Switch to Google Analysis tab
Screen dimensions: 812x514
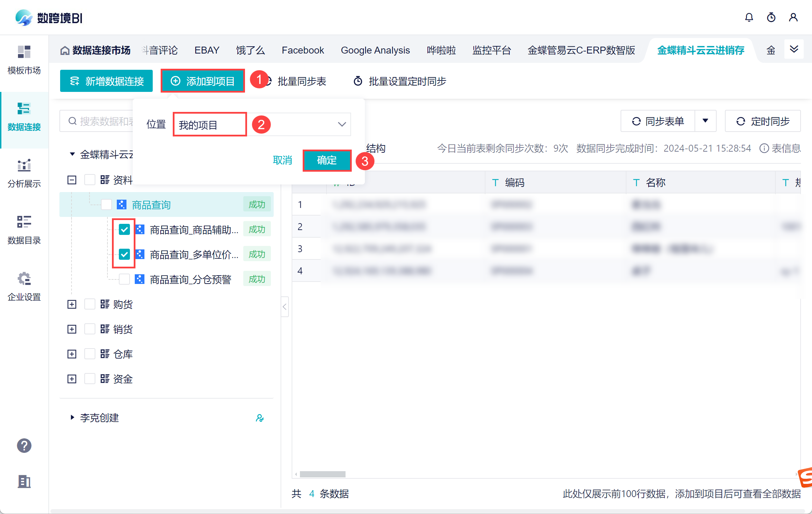pos(375,50)
